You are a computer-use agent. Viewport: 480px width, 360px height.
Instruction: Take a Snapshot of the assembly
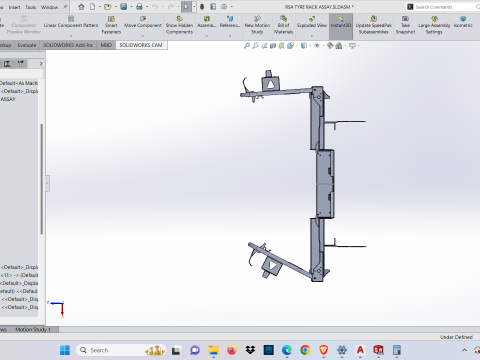pyautogui.click(x=405, y=25)
